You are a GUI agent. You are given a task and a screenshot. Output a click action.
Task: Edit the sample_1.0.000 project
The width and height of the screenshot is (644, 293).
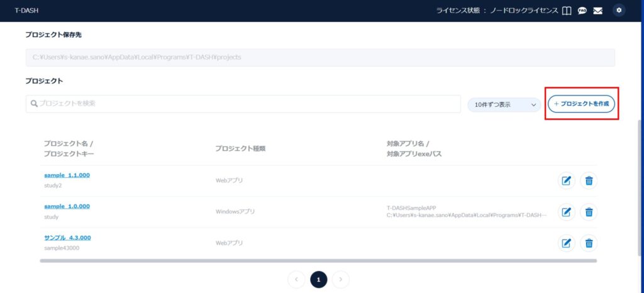pyautogui.click(x=567, y=212)
